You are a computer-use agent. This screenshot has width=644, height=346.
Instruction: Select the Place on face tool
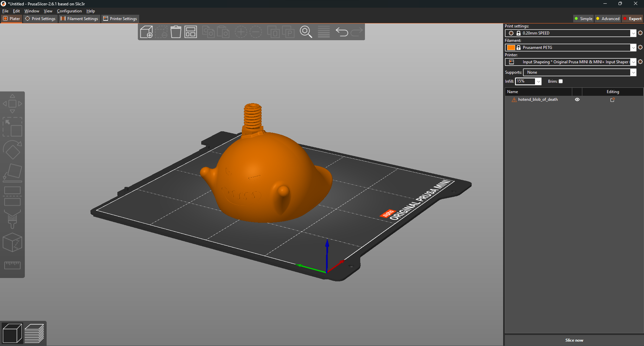(x=12, y=172)
